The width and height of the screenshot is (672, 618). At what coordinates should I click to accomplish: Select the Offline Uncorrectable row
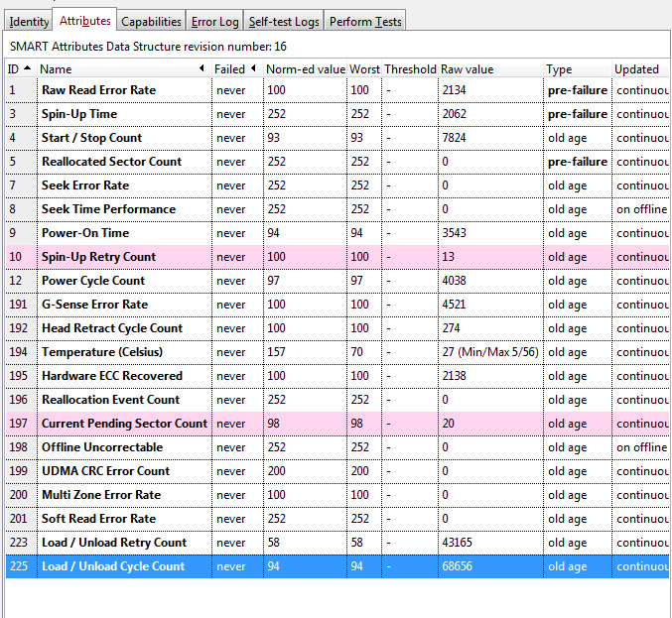tap(336, 447)
